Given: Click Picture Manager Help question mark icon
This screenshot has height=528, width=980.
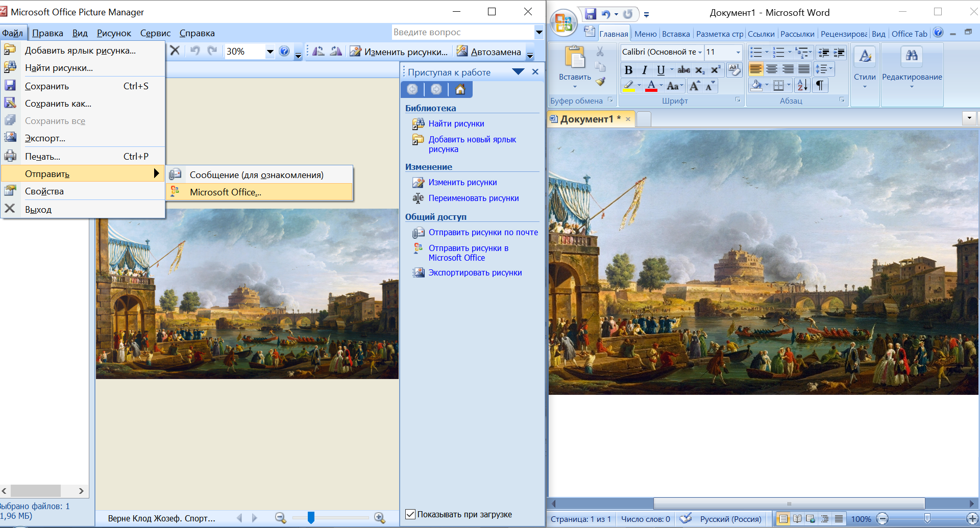Looking at the screenshot, I should (x=284, y=51).
